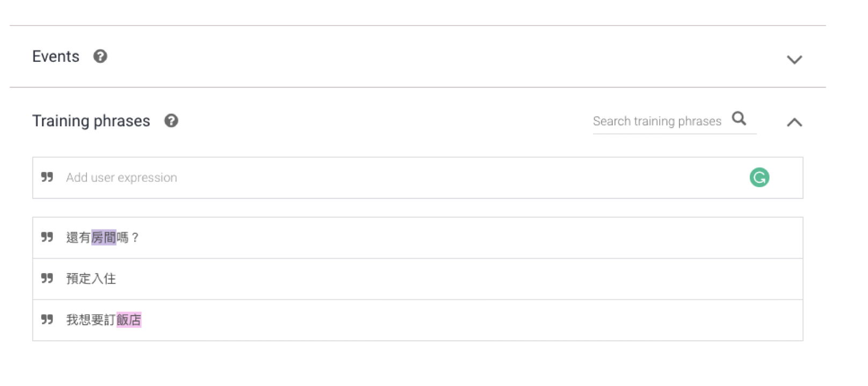
Task: Click quote icon beside Add user expression
Action: coord(47,177)
